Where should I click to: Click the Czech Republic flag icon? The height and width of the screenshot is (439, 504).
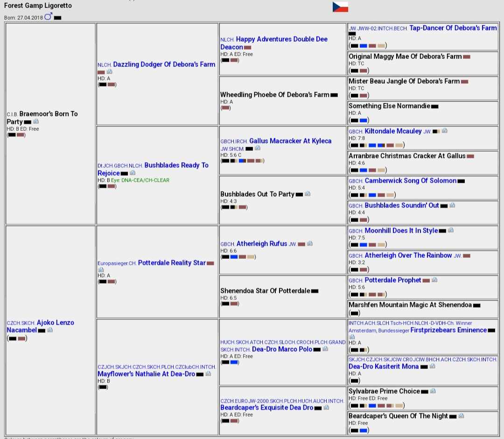pyautogui.click(x=340, y=7)
